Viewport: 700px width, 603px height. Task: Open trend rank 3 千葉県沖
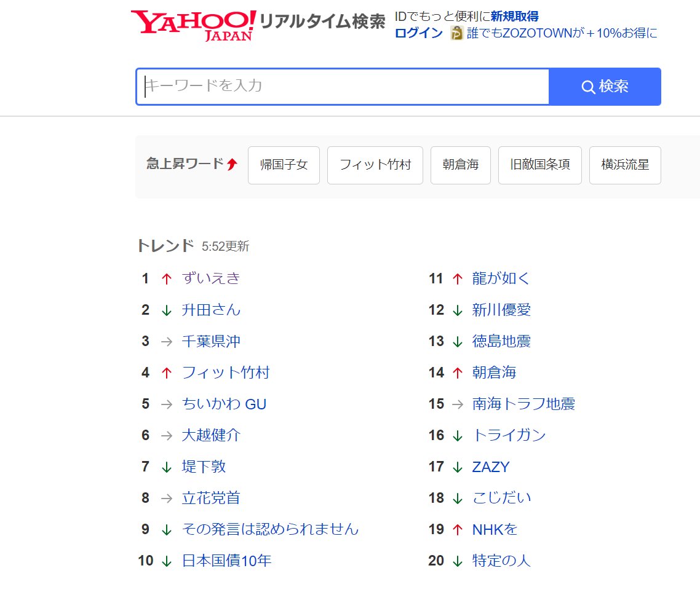pos(211,341)
